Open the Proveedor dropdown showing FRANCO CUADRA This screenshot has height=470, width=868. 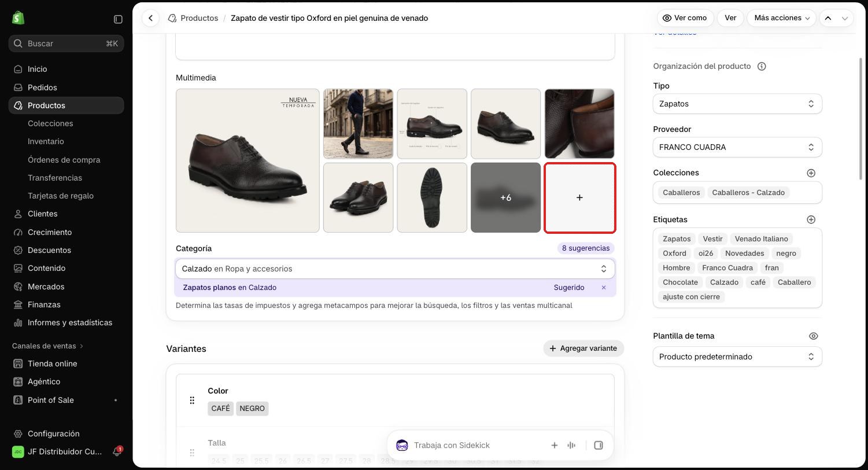[x=737, y=148]
